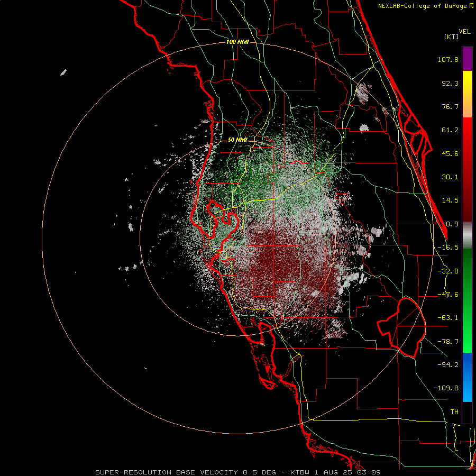Click the -32.0 legend value

coord(448,271)
